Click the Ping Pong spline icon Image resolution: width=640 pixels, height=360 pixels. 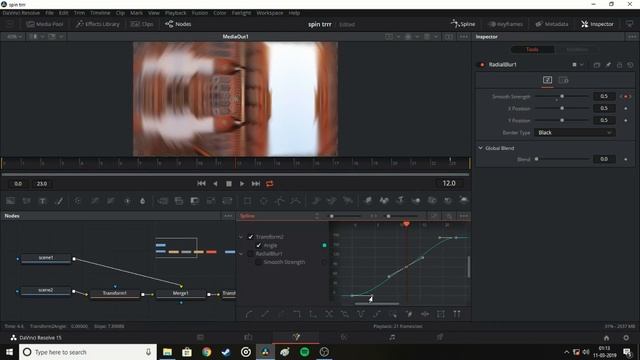coord(361,314)
